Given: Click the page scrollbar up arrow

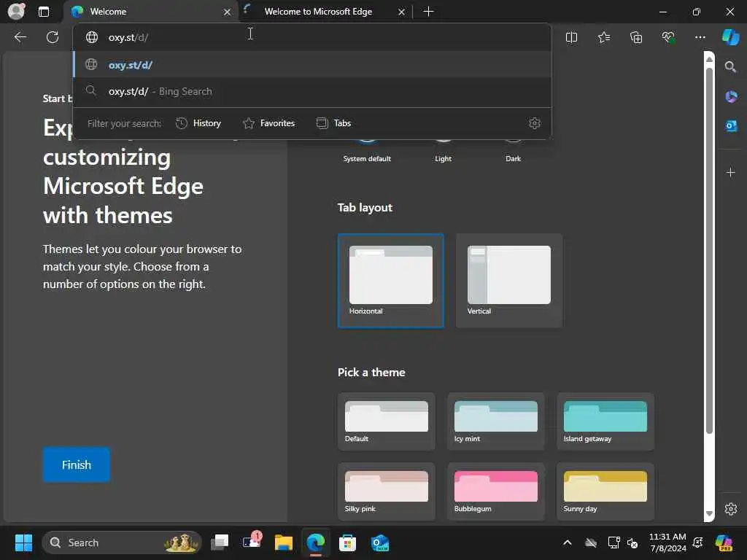Looking at the screenshot, I should point(709,59).
